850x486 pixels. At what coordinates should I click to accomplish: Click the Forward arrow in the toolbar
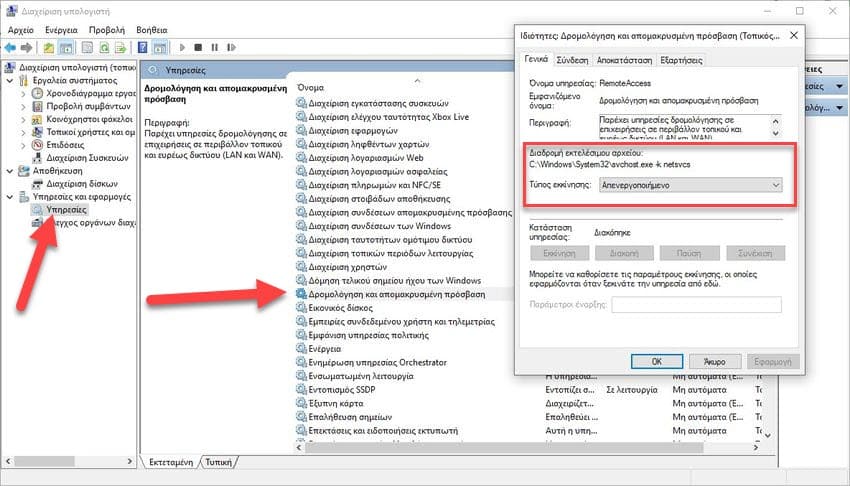click(26, 48)
